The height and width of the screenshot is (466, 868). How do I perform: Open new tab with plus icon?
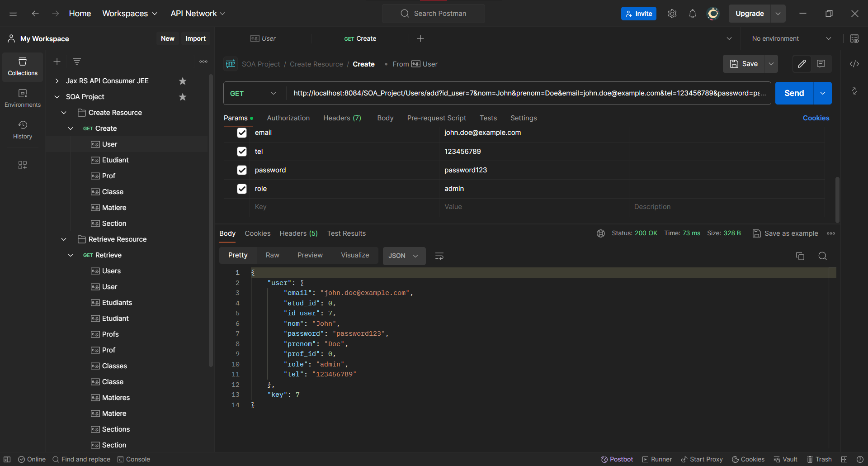[420, 38]
